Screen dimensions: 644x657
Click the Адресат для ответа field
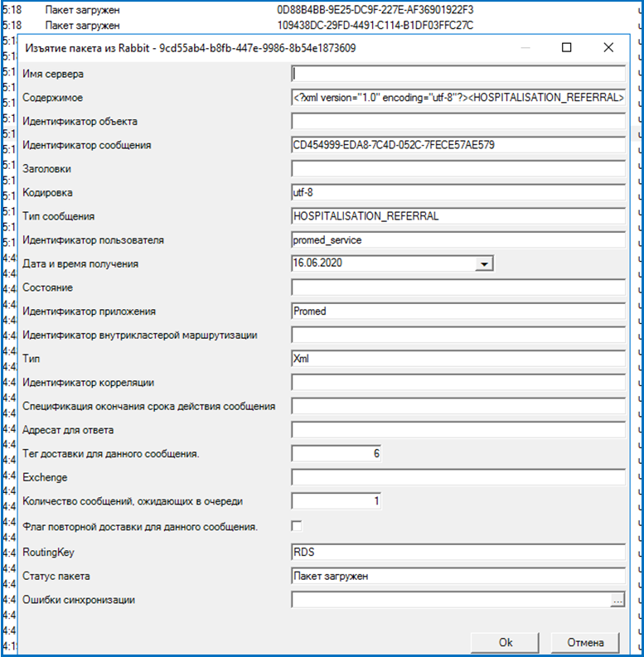[458, 430]
